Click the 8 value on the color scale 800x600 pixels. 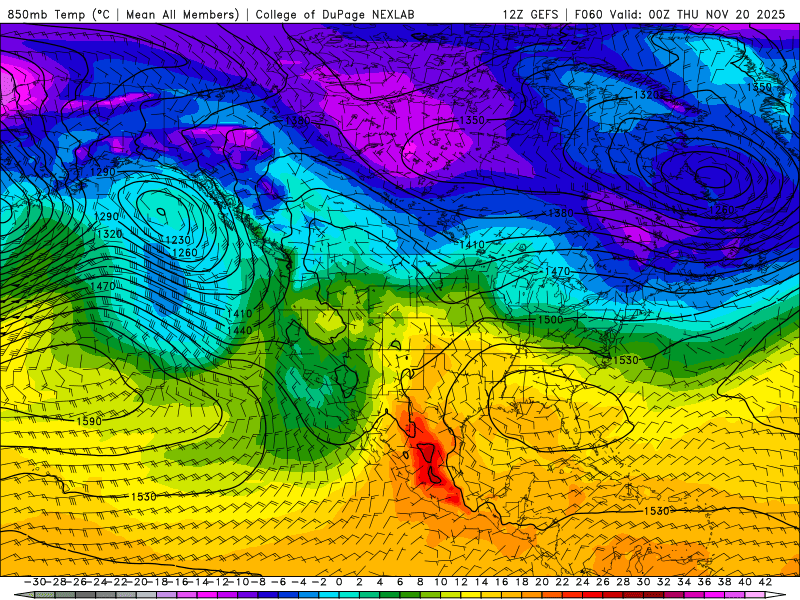(x=420, y=582)
